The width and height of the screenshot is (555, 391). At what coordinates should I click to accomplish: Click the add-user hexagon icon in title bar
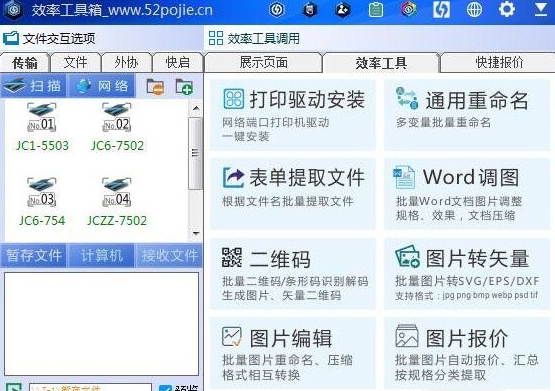click(x=343, y=10)
